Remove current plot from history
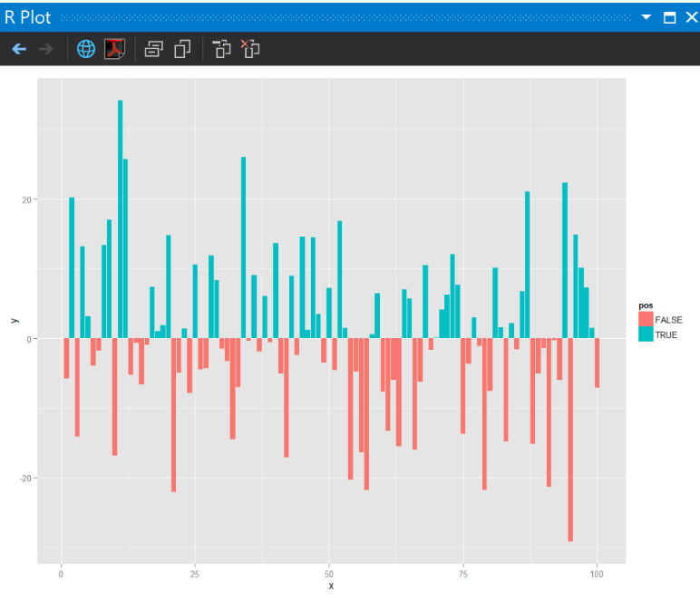 (221, 49)
